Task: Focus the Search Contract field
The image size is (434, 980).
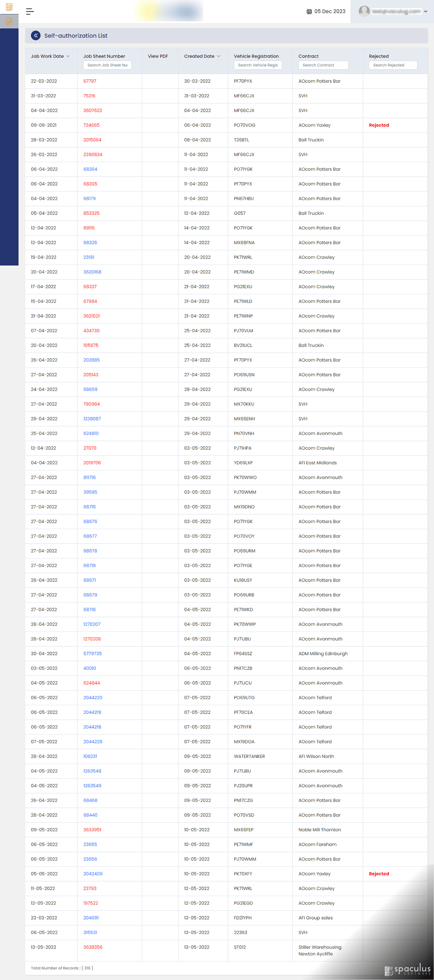Action: click(x=323, y=65)
